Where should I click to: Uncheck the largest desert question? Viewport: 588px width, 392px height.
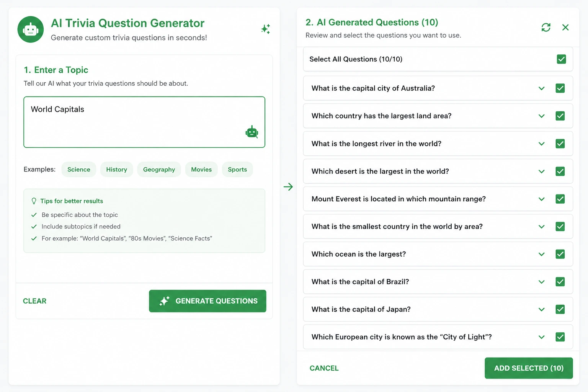pyautogui.click(x=560, y=171)
